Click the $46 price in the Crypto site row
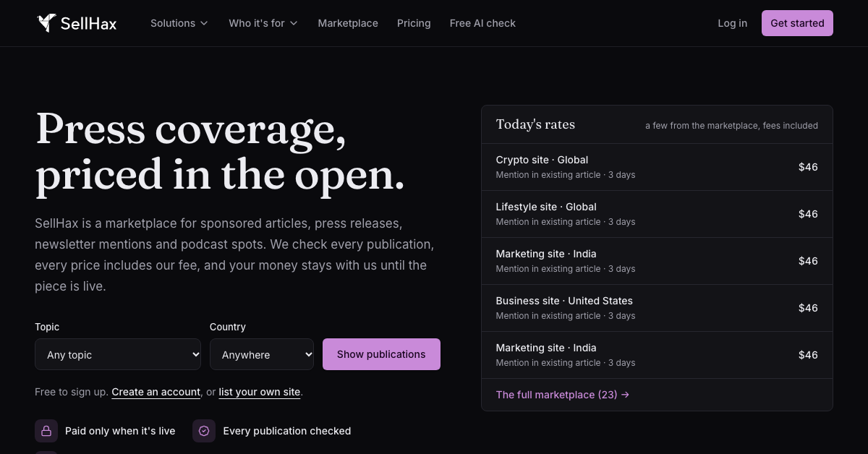The width and height of the screenshot is (868, 454). click(808, 167)
